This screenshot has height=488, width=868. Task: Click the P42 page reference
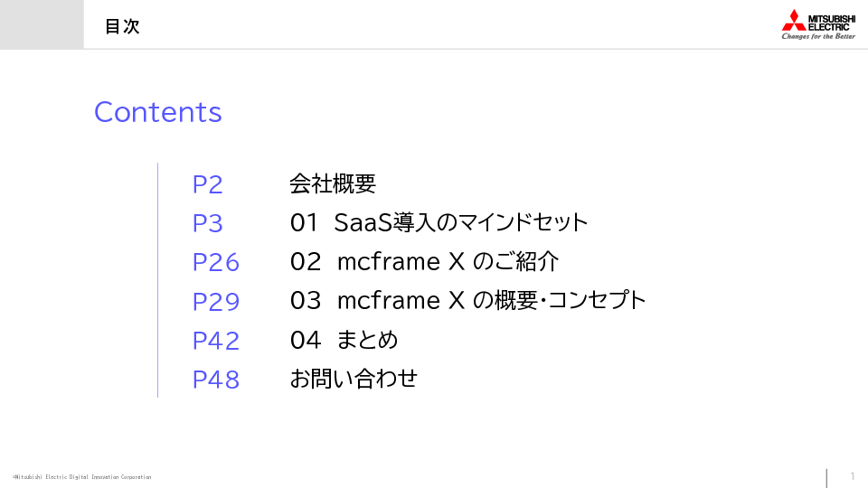point(216,341)
